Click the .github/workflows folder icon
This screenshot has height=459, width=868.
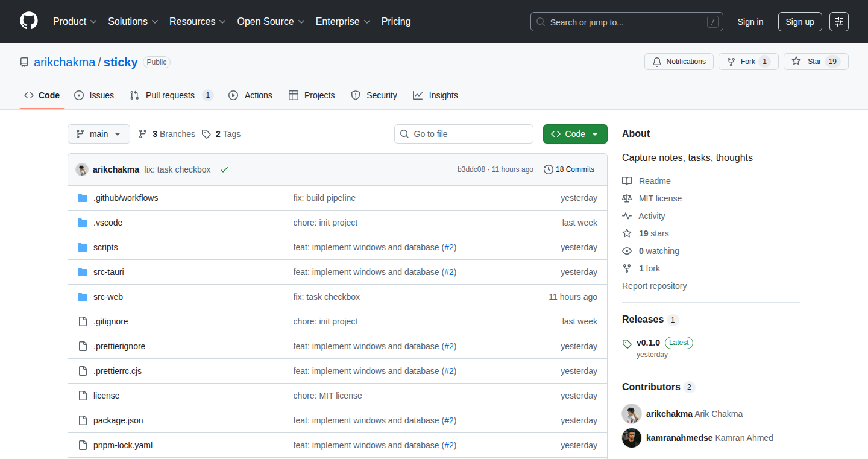click(x=83, y=198)
